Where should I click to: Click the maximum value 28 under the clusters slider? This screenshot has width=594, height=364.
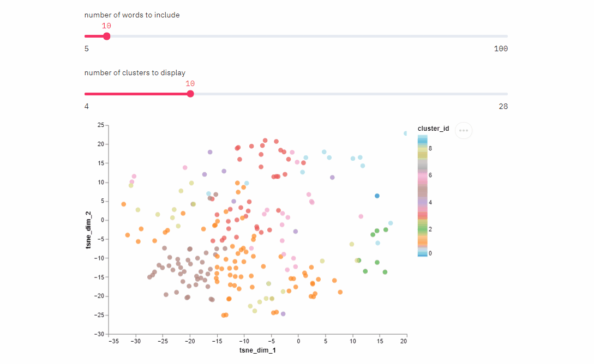[502, 106]
